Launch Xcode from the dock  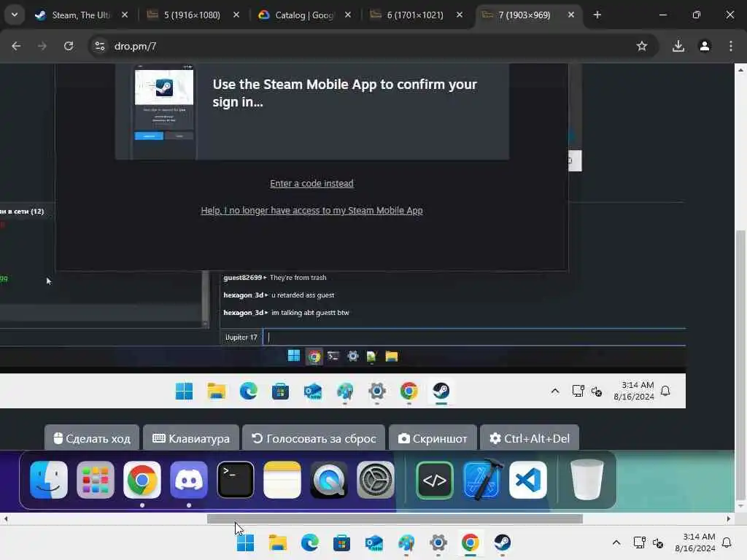tap(481, 480)
